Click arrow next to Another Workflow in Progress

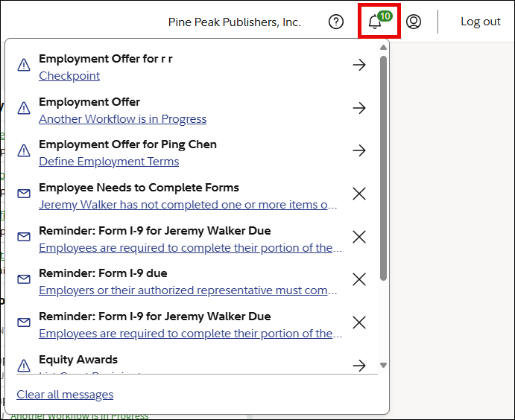pyautogui.click(x=359, y=109)
